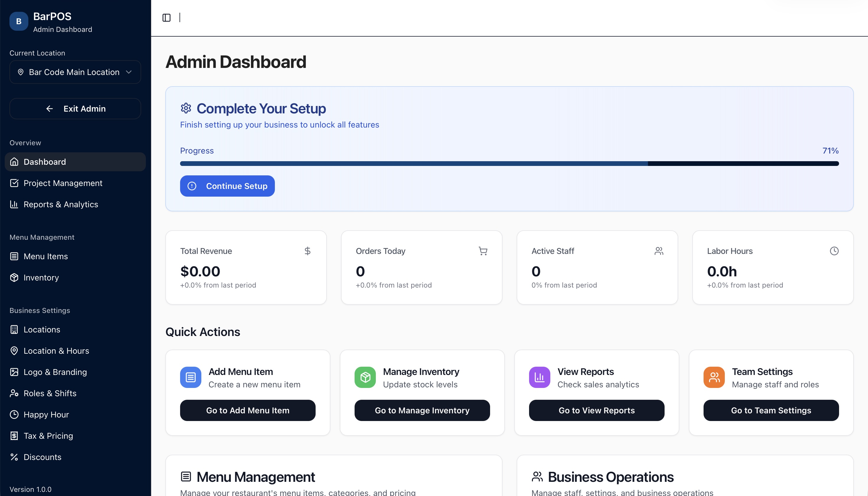Click the green Manage Inventory icon
This screenshot has width=868, height=496.
tap(365, 377)
